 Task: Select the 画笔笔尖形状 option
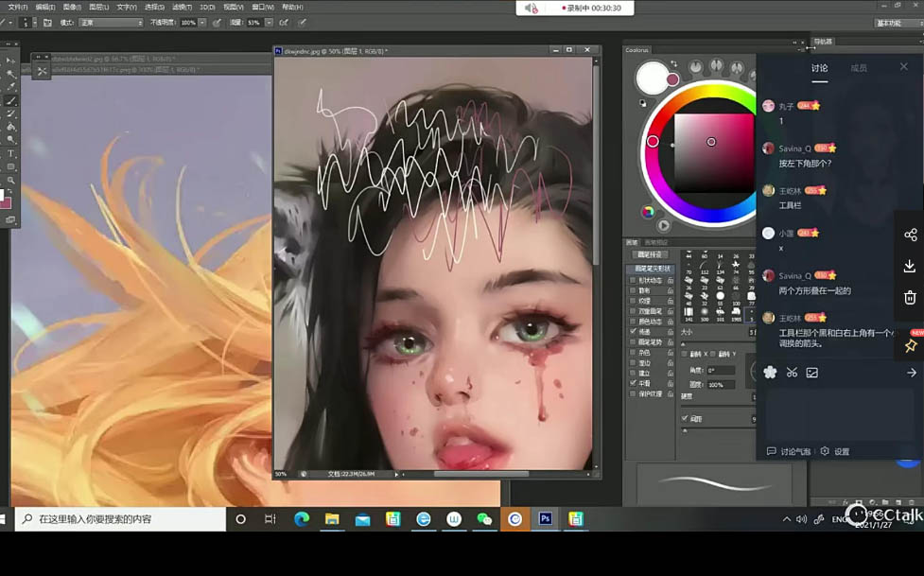coord(652,269)
